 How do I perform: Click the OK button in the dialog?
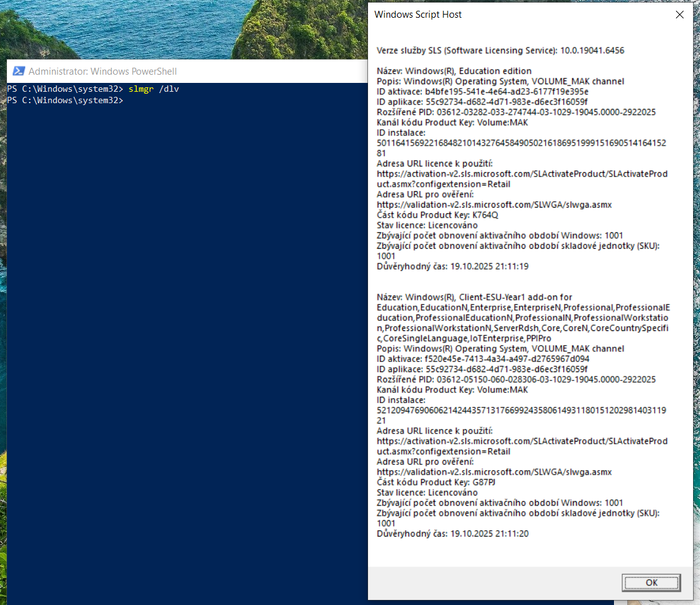pos(651,582)
